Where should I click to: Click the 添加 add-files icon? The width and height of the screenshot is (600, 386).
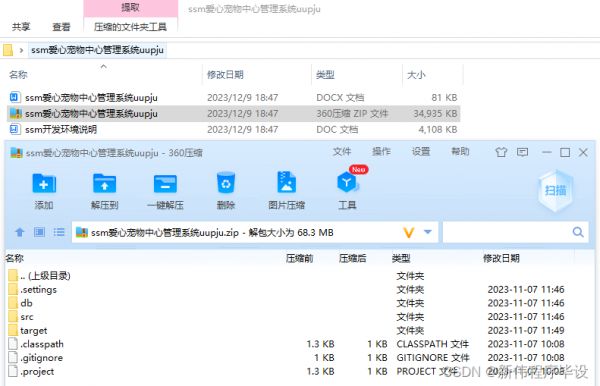pos(44,183)
